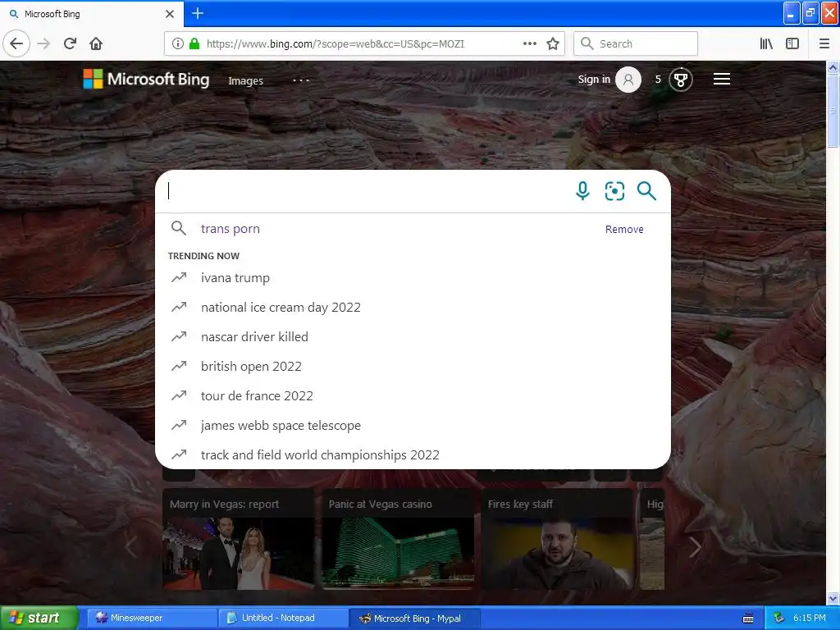This screenshot has height=630, width=840.
Task: Open the Library icon in browser toolbar
Action: [766, 43]
